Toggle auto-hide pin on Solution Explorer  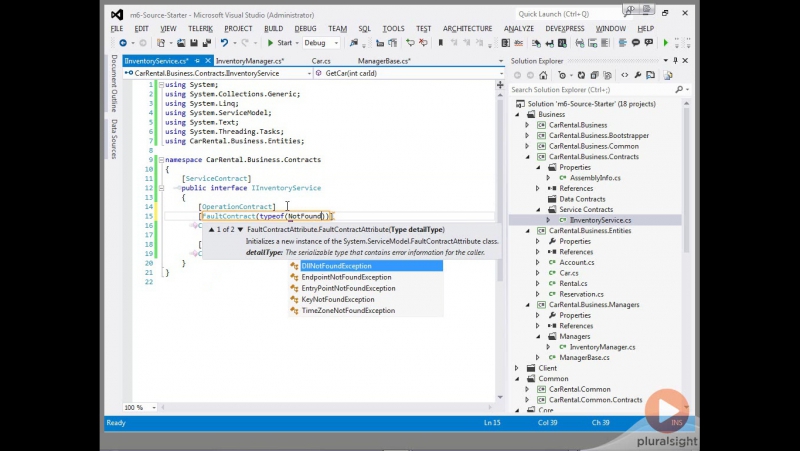pos(675,61)
